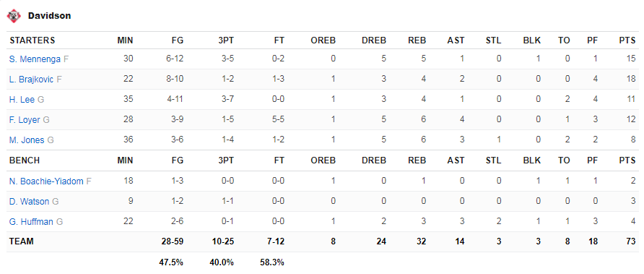This screenshot has height=274, width=644.
Task: Click the STARTERS column header
Action: tap(32, 40)
